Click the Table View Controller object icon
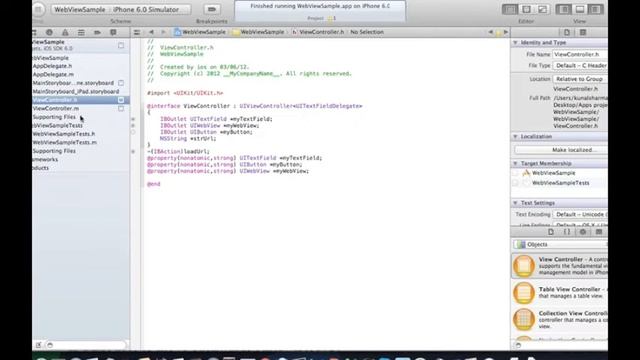Image resolution: width=640 pixels, height=360 pixels. 524,293
